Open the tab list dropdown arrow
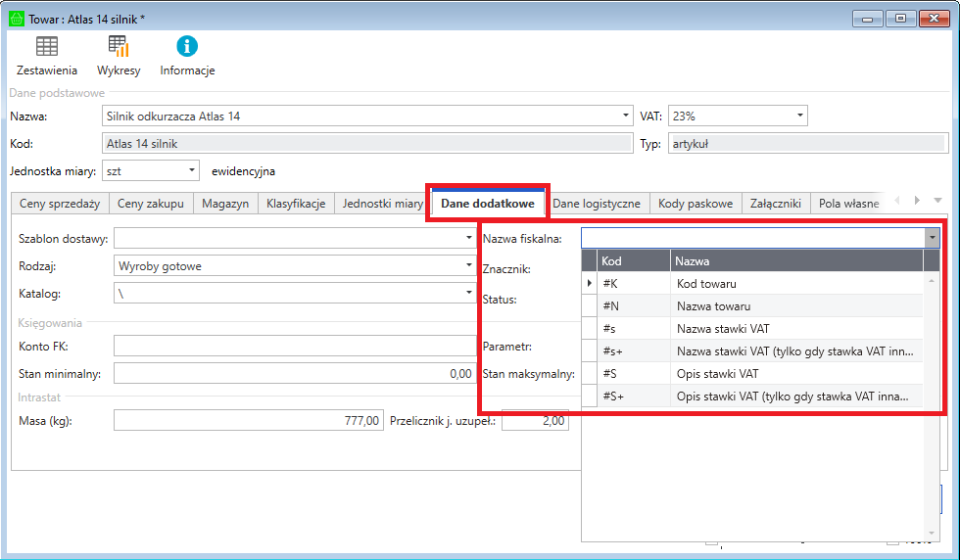Screen dimensions: 960x560 click(937, 201)
